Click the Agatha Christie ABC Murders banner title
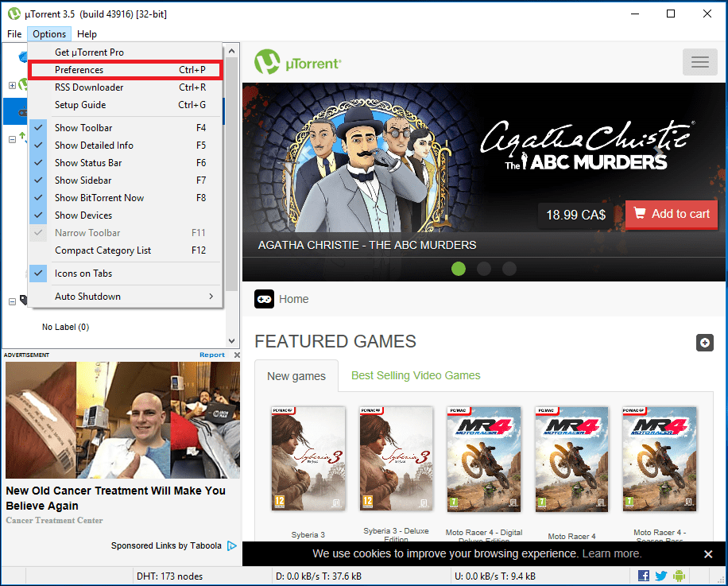 (367, 245)
